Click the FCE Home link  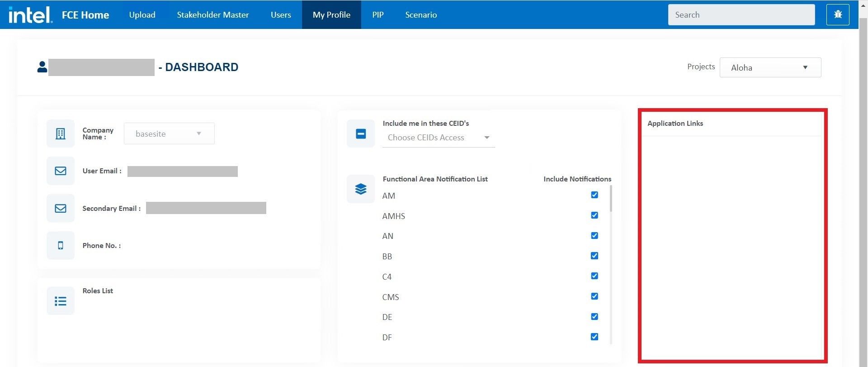85,15
